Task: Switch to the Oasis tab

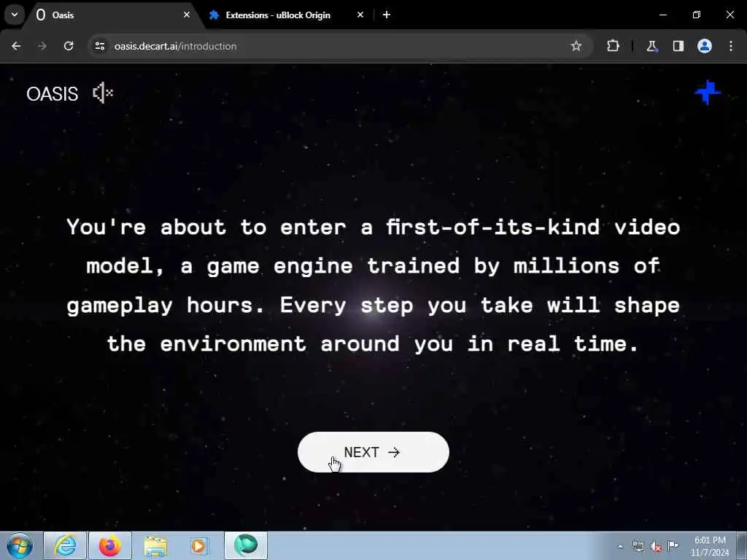Action: [109, 15]
